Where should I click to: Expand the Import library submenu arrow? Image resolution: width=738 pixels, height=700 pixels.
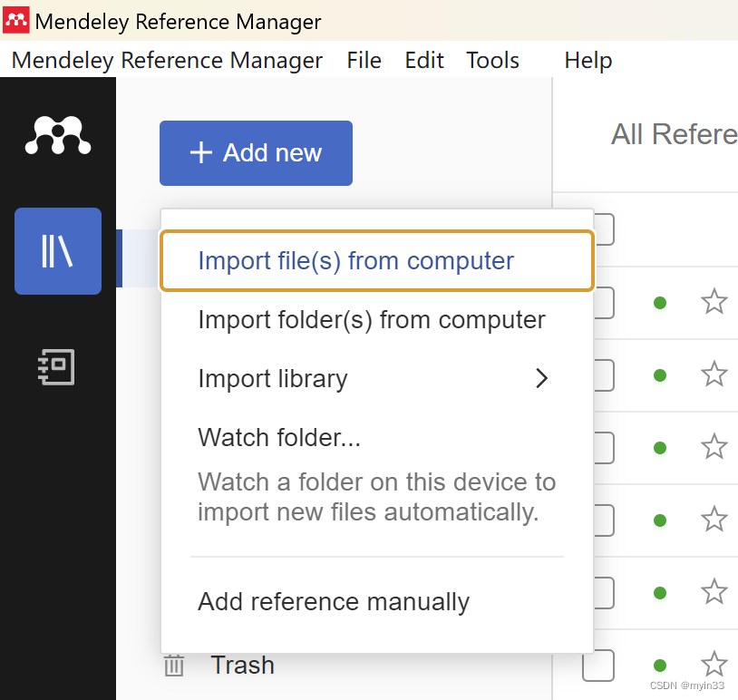pos(542,378)
